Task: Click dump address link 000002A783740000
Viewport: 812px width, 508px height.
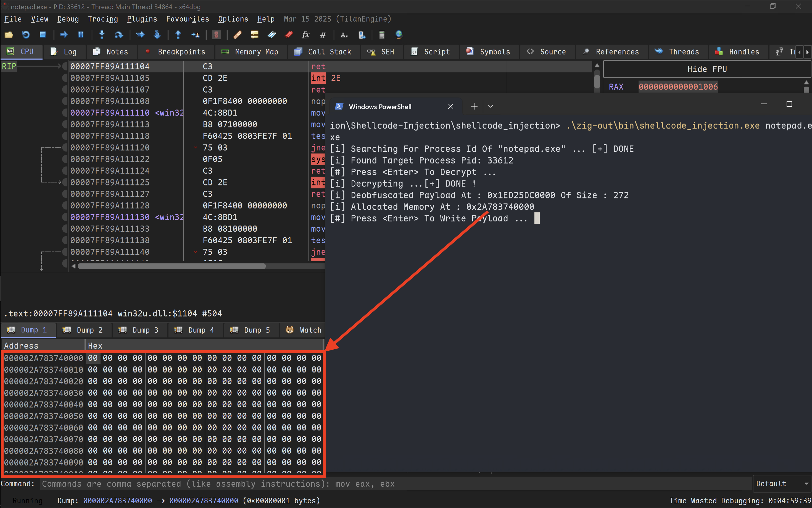Action: (117, 501)
